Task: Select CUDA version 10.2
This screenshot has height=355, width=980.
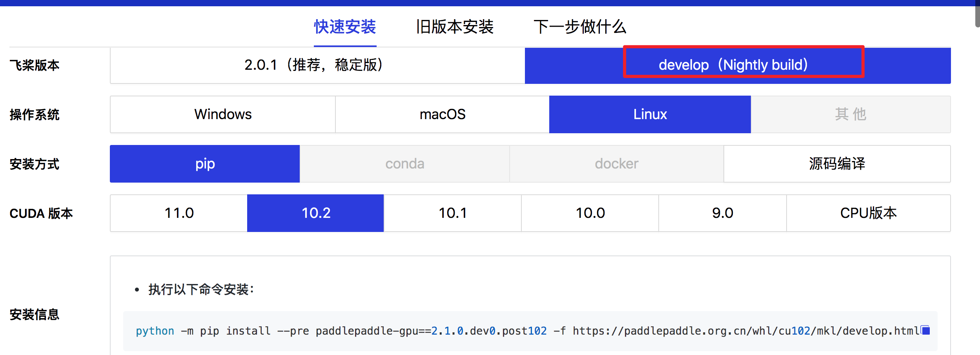Action: (315, 213)
